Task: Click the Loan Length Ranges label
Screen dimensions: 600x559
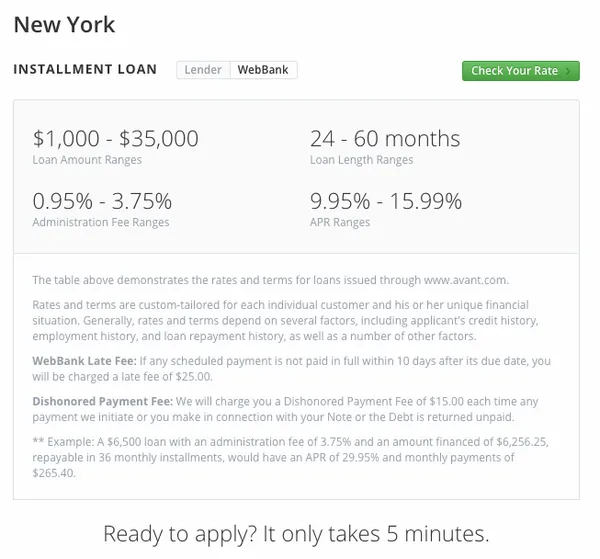Action: pos(361,160)
